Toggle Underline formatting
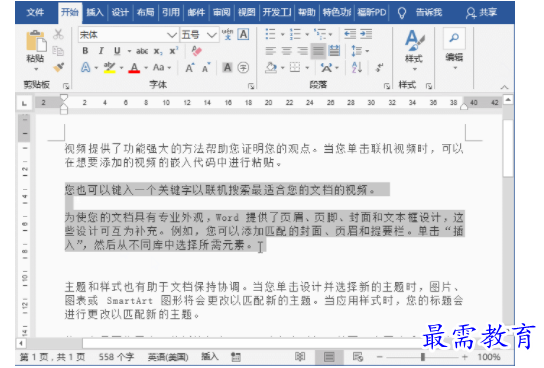Viewport: 544px width, 368px height. (117, 51)
